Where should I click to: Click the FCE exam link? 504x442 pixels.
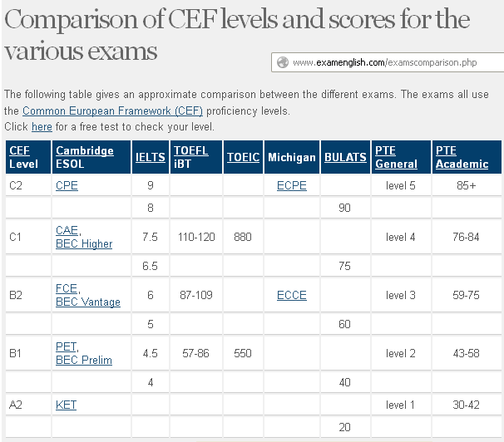click(x=67, y=288)
